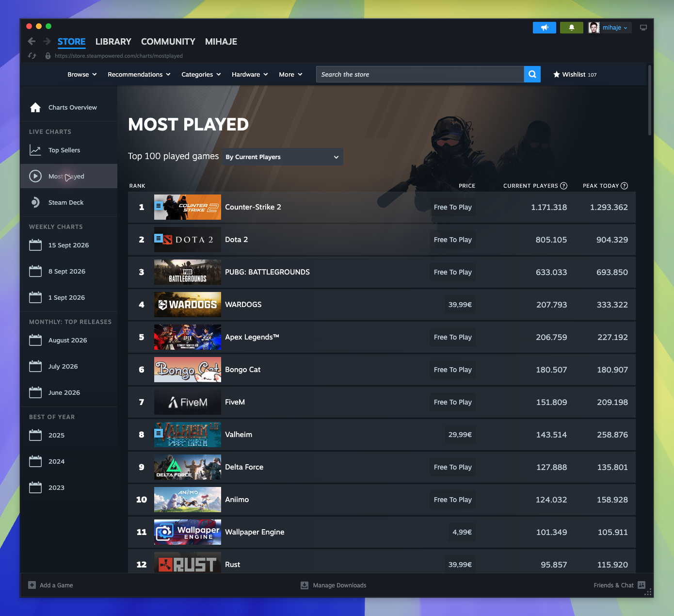
Task: Click WARDOGS price 39,99€
Action: [x=460, y=305]
